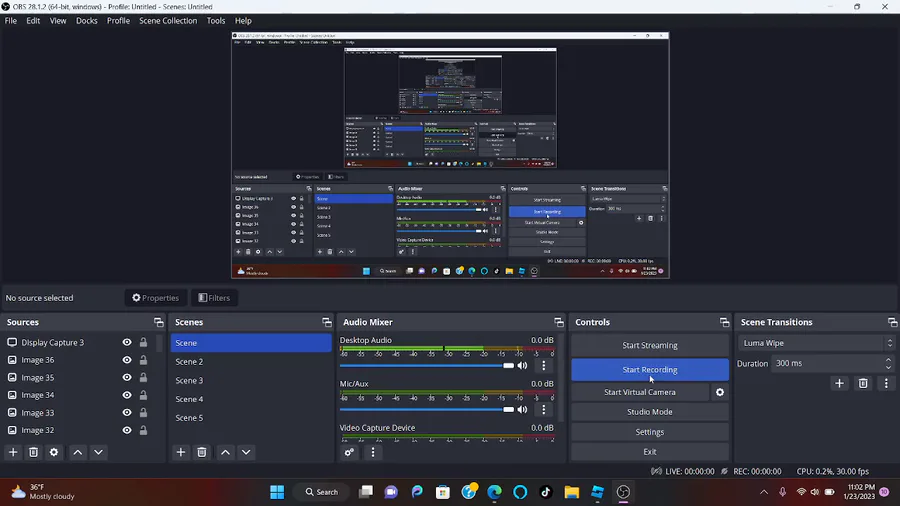Open the File menu

tap(11, 21)
